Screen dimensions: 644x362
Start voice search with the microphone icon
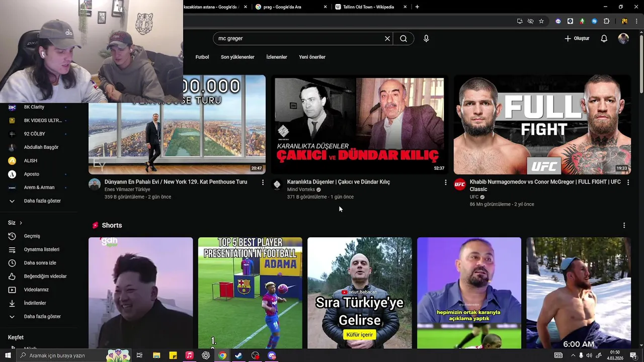(426, 39)
